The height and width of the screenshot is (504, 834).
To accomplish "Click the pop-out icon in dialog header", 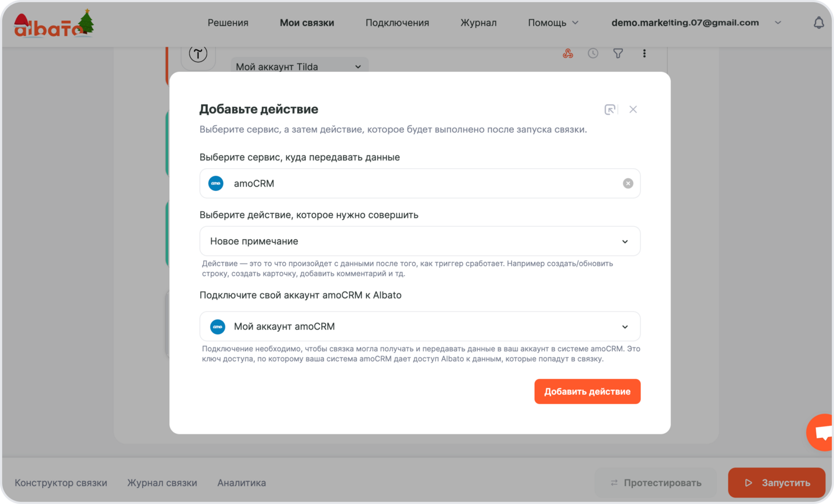I will [x=610, y=109].
